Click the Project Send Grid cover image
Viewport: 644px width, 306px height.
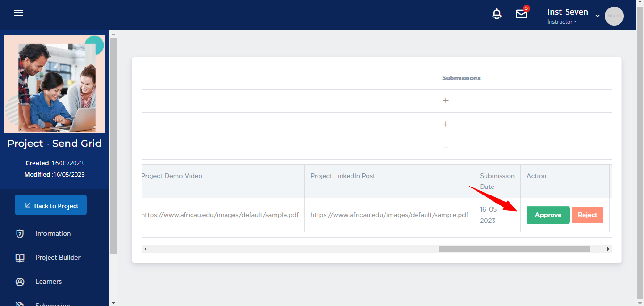(55, 84)
